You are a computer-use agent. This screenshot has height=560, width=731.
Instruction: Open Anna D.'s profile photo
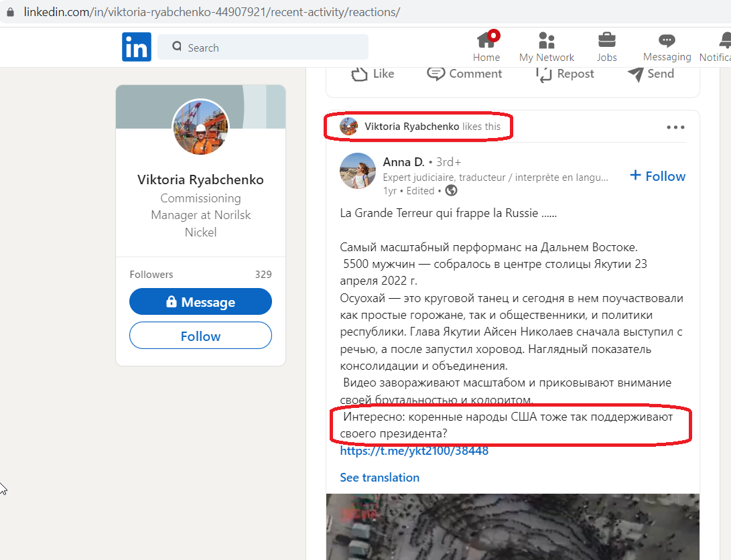click(358, 171)
